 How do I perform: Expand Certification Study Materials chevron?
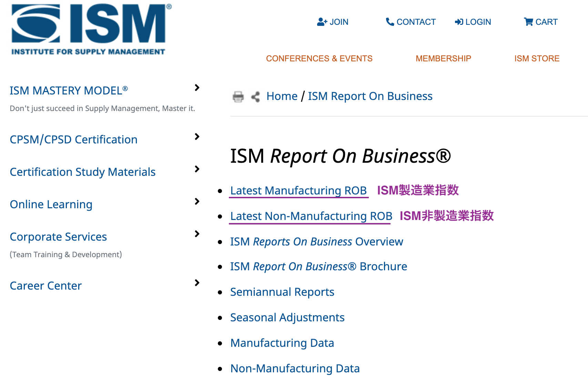tap(197, 169)
